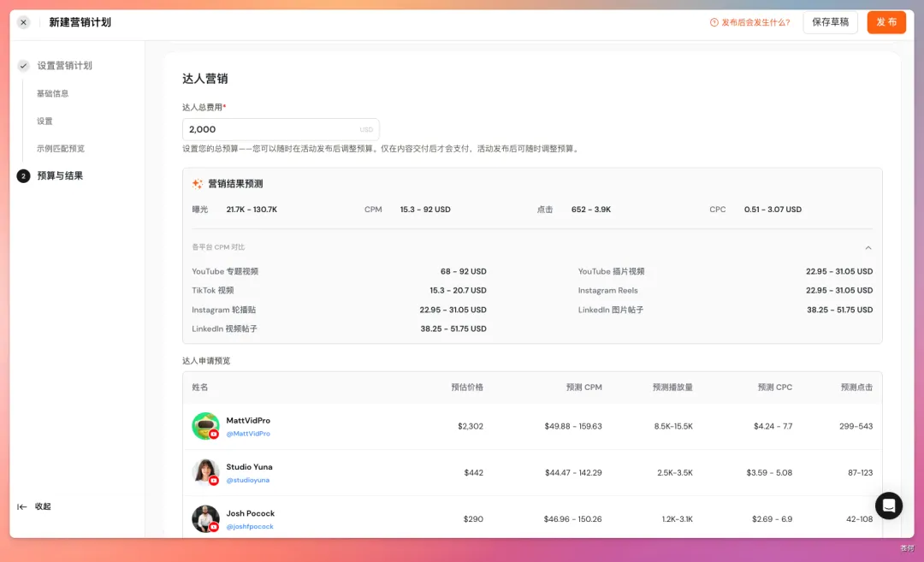Click the TikTok 视频 row label
The image size is (924, 562).
pyautogui.click(x=213, y=291)
